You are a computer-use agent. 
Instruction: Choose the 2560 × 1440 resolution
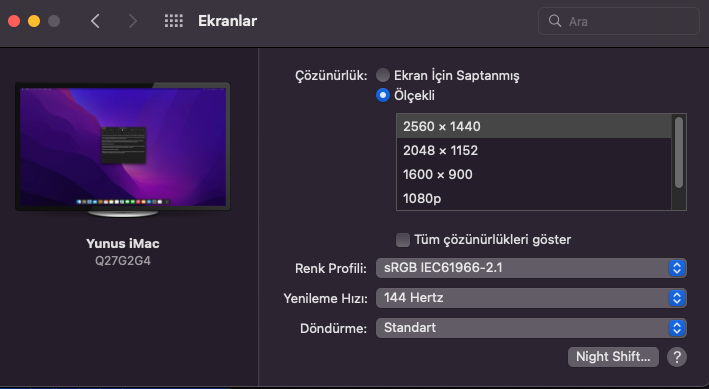[534, 126]
